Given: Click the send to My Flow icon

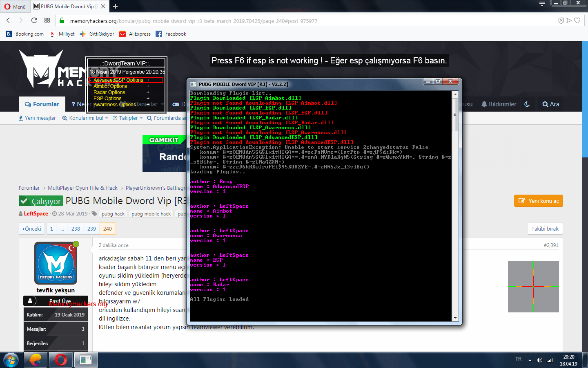Looking at the screenshot, I should 569,20.
